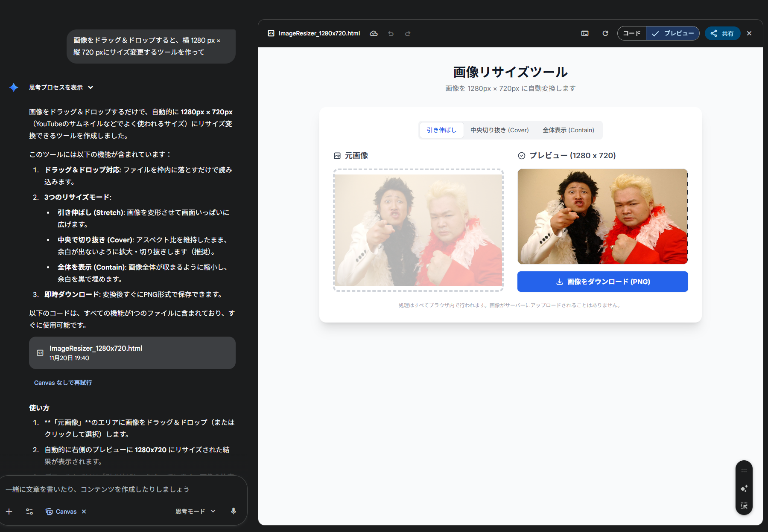Select the 中央切り抜き (Cover) tab
Image resolution: width=768 pixels, height=532 pixels.
(x=499, y=130)
